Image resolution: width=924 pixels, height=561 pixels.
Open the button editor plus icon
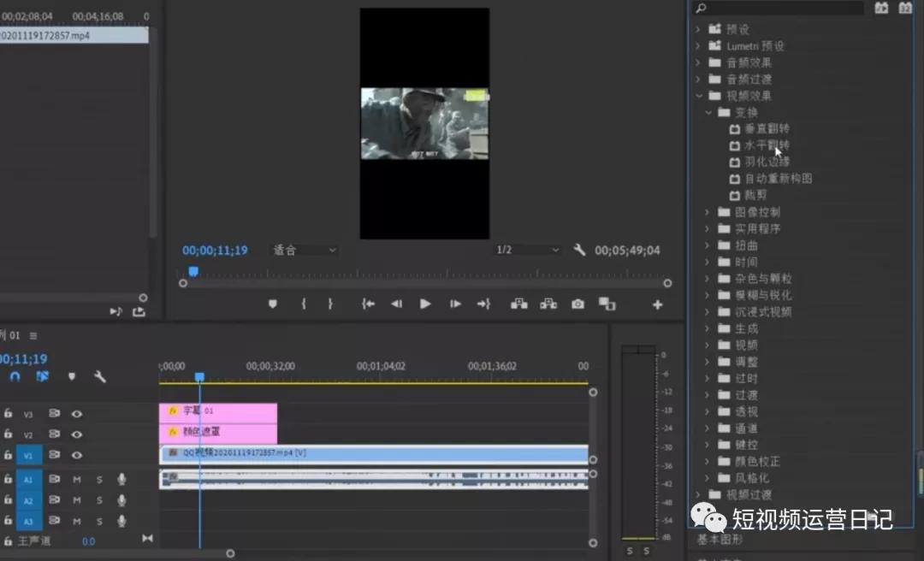pos(657,304)
